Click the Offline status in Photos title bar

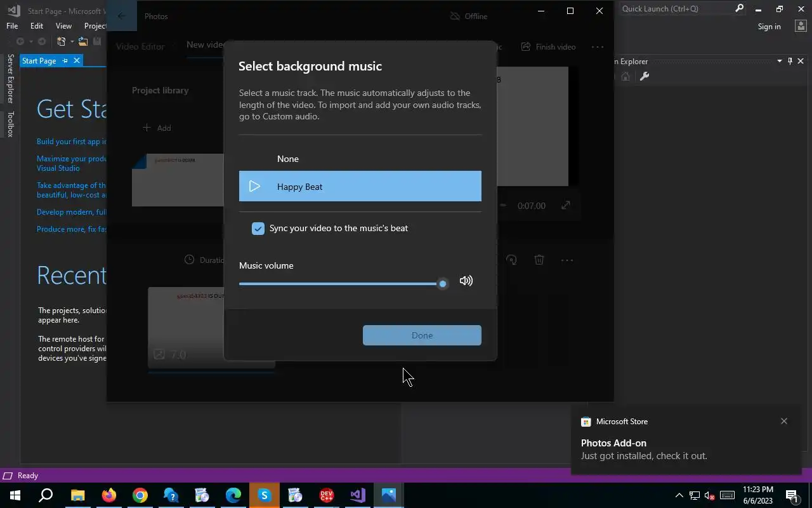pos(468,16)
